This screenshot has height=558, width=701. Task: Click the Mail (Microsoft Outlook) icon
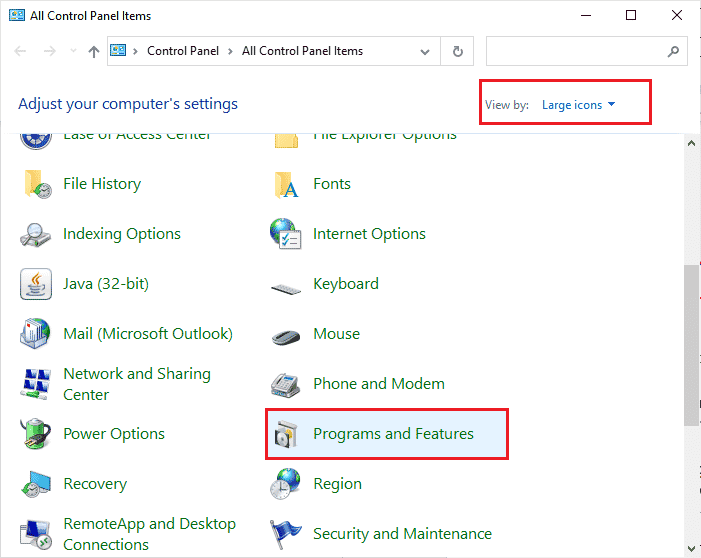tap(35, 334)
